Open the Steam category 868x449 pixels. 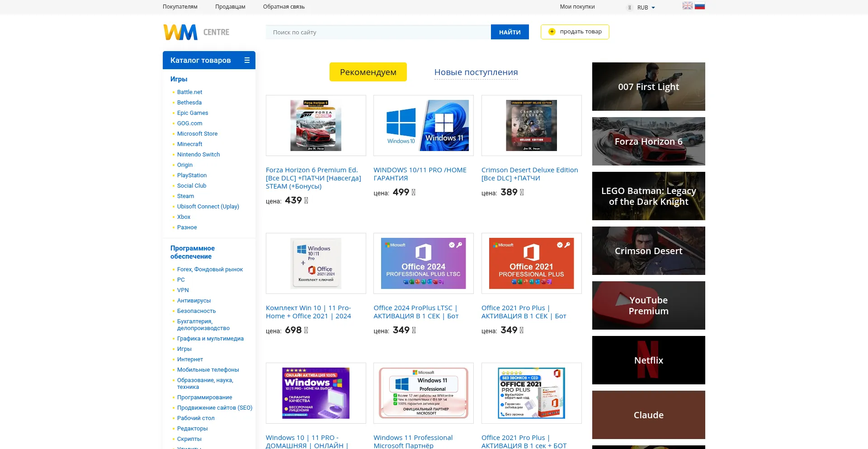[185, 196]
